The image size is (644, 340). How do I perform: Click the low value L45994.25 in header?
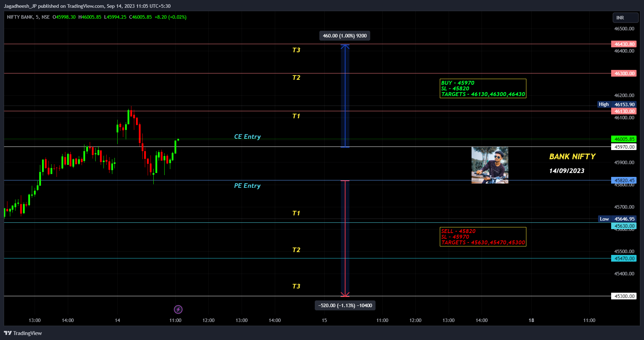[x=115, y=17]
